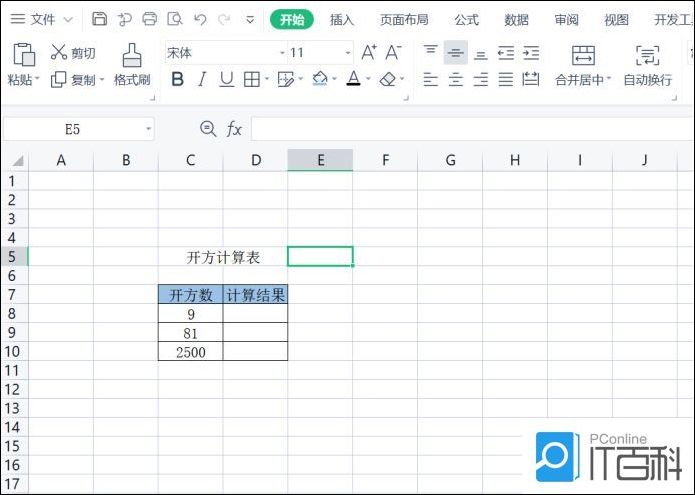Click 剪切 cut button
Viewport: 695px width, 495px height.
coord(73,53)
